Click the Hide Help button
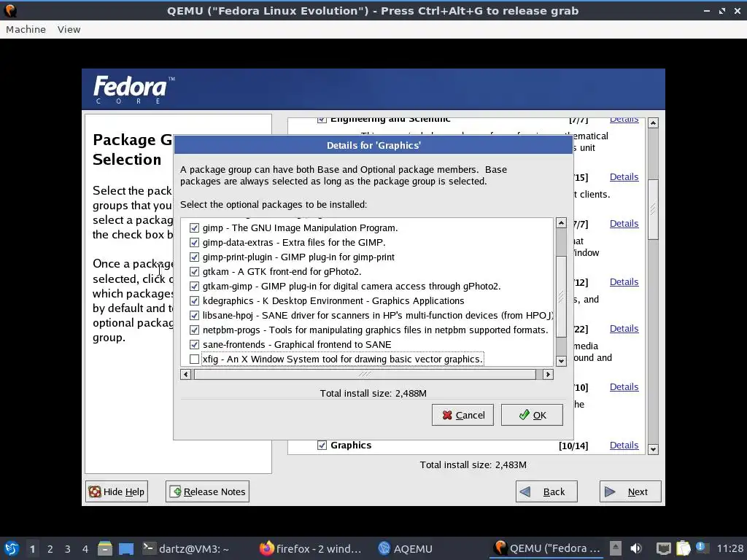This screenshot has width=747, height=560. tap(117, 491)
